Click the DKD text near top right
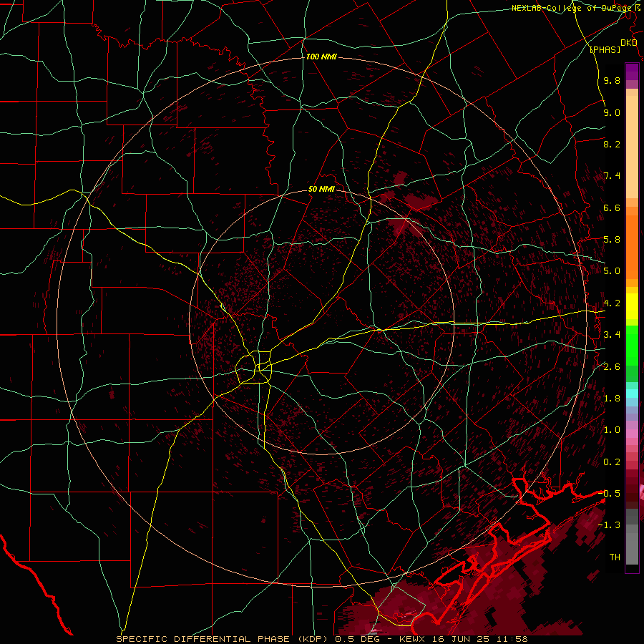The height and width of the screenshot is (644, 644). click(628, 43)
